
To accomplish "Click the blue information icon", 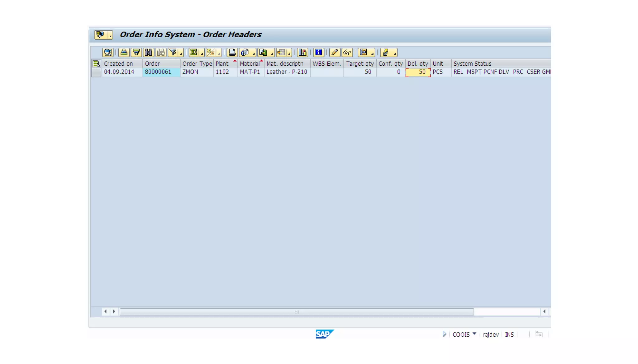I will (x=318, y=52).
